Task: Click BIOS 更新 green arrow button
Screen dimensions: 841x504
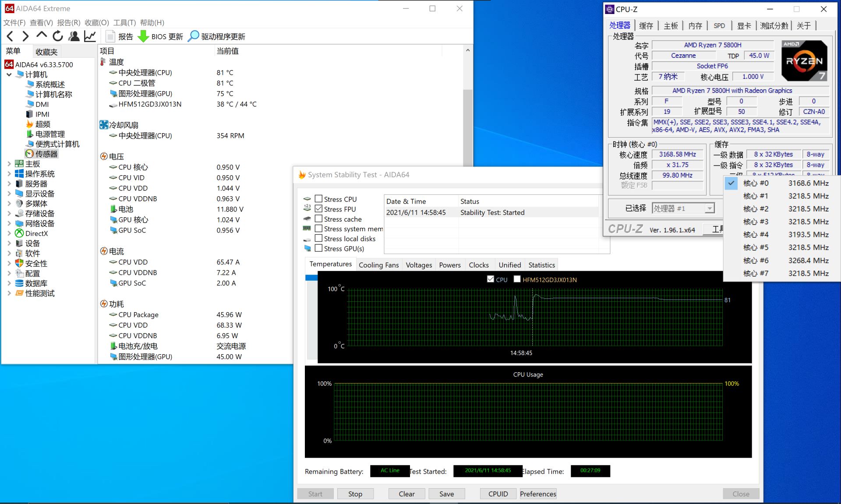Action: pos(160,36)
